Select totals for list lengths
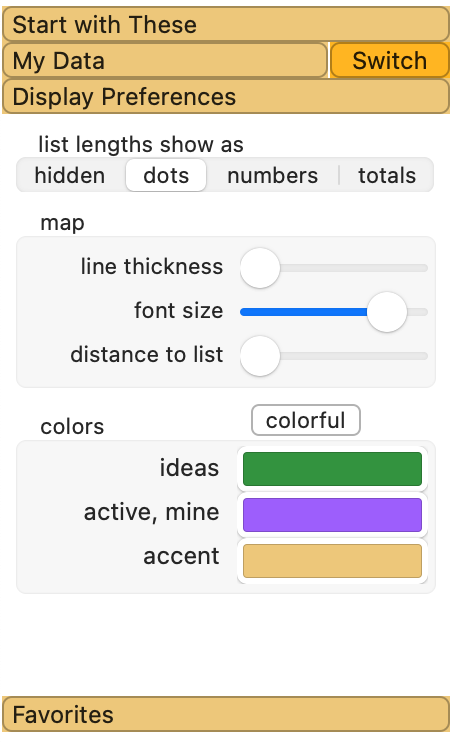This screenshot has height=742, width=458. 387,175
